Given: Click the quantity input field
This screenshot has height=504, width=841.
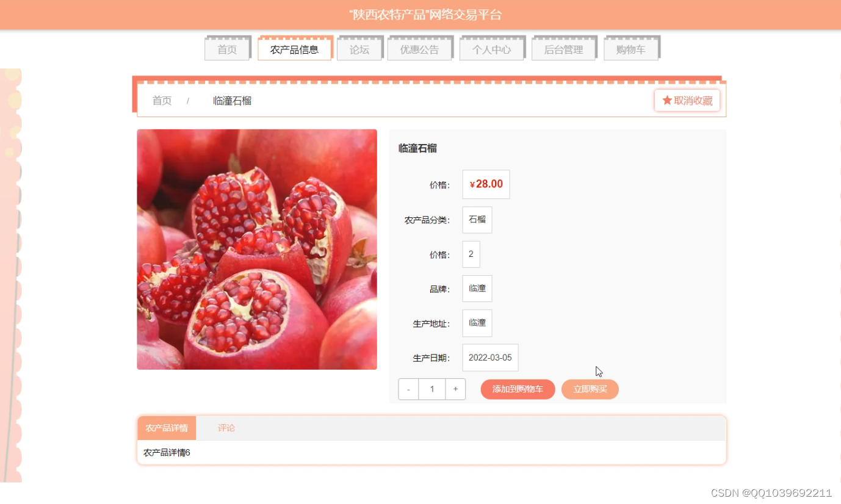Looking at the screenshot, I should coord(432,389).
